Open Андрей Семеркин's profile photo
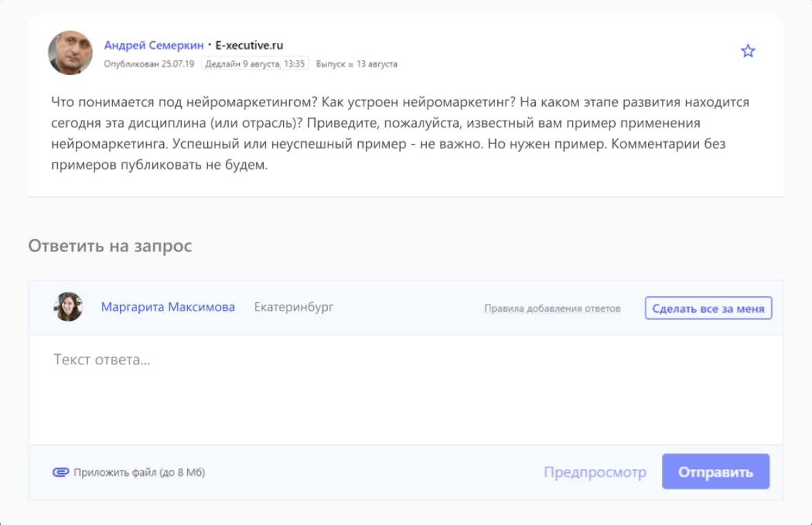The height and width of the screenshot is (525, 812). pyautogui.click(x=70, y=53)
